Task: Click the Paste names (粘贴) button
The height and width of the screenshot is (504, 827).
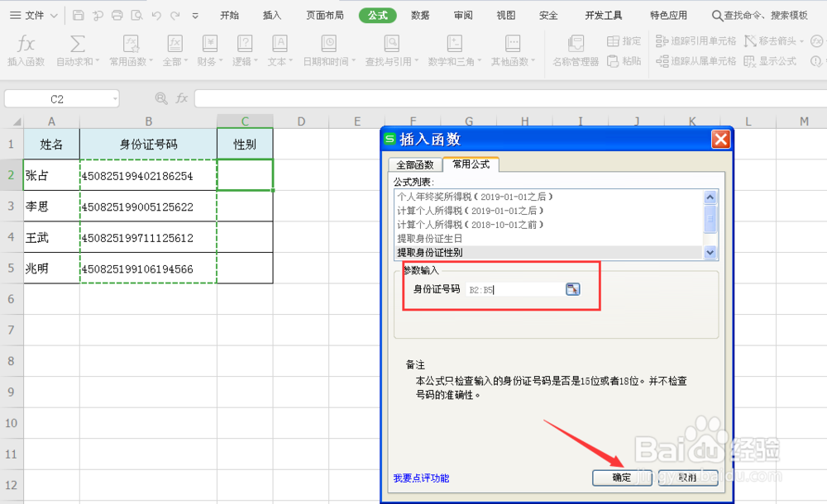Action: [x=624, y=61]
